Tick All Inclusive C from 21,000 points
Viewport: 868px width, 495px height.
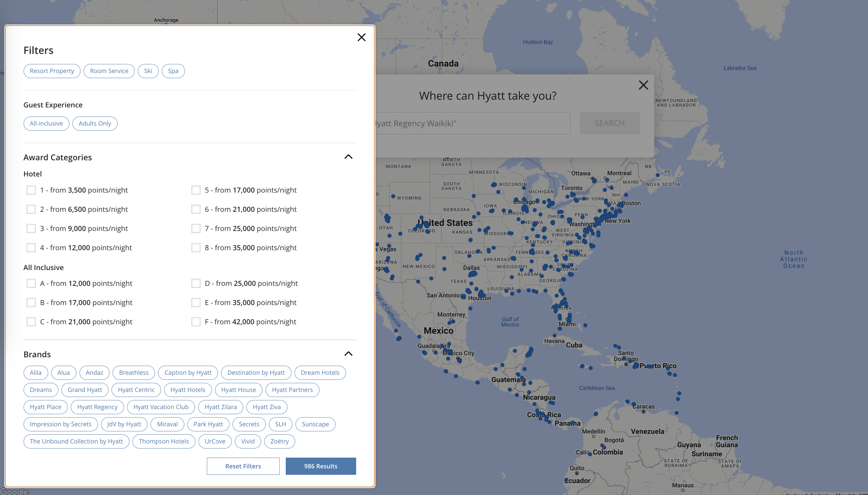[x=31, y=322]
